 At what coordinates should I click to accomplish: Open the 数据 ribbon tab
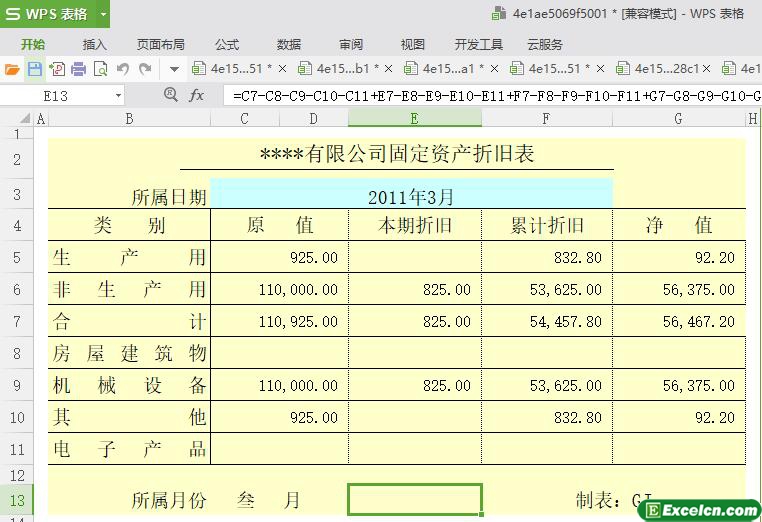click(x=289, y=45)
